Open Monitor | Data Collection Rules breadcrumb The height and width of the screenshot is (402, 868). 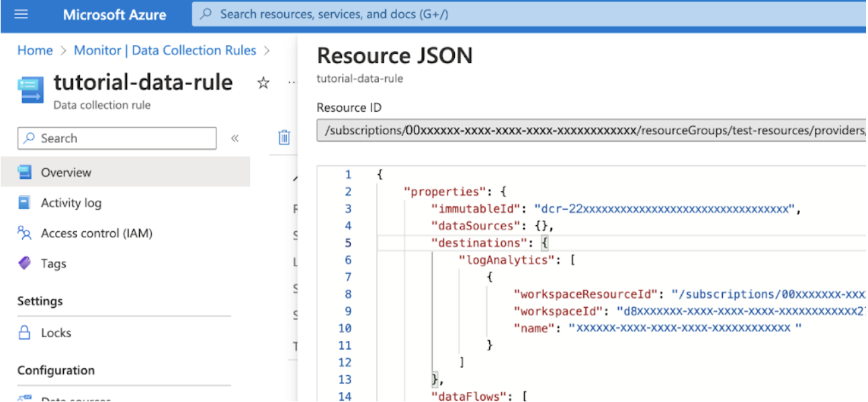click(165, 50)
